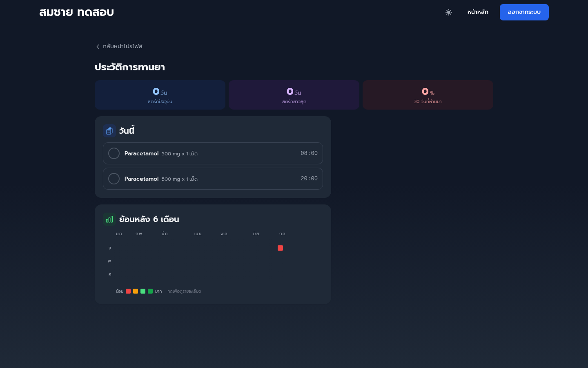The width and height of the screenshot is (588, 368).
Task: Click the back chevron before กลับหน้าโปรไฟล์
Action: coord(98,47)
